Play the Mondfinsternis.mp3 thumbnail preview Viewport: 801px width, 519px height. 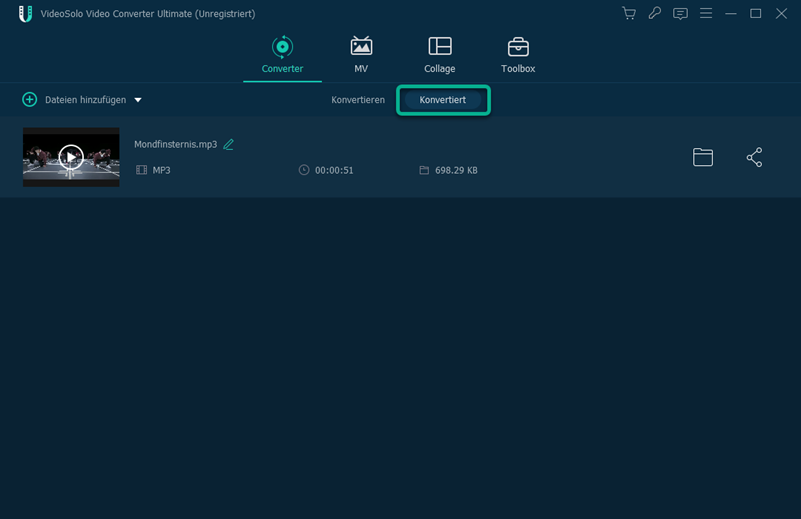coord(71,157)
